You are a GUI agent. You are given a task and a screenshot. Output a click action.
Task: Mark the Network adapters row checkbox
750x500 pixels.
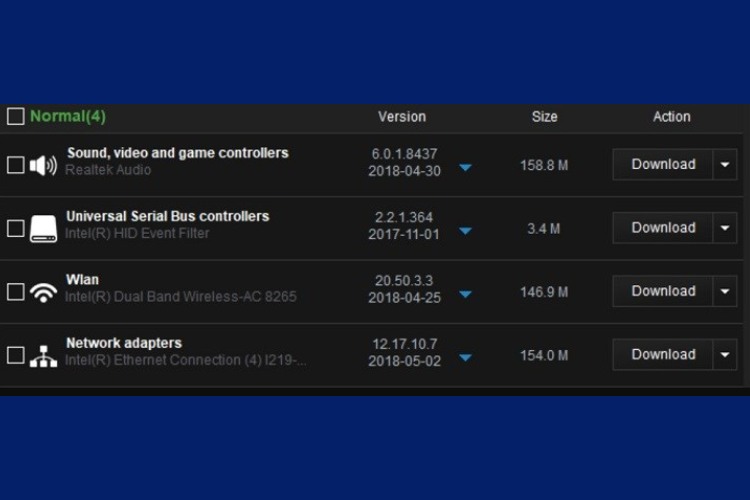pyautogui.click(x=15, y=355)
